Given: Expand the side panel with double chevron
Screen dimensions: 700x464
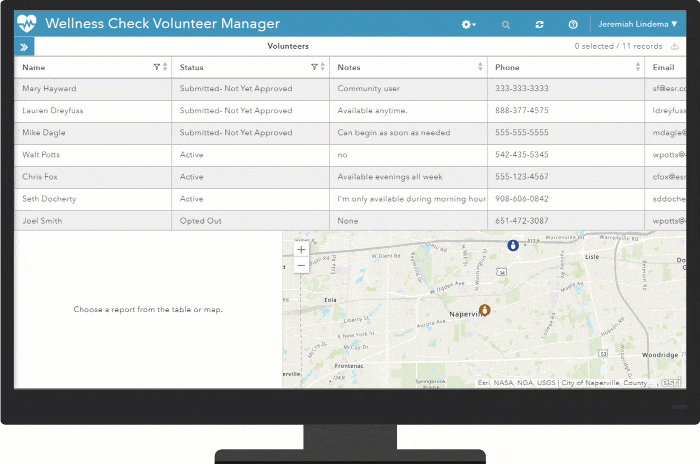Looking at the screenshot, I should (24, 46).
